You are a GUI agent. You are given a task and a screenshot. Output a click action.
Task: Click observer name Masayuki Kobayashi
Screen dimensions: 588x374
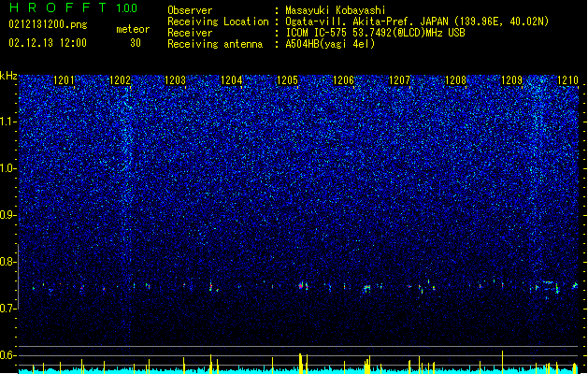pos(336,10)
